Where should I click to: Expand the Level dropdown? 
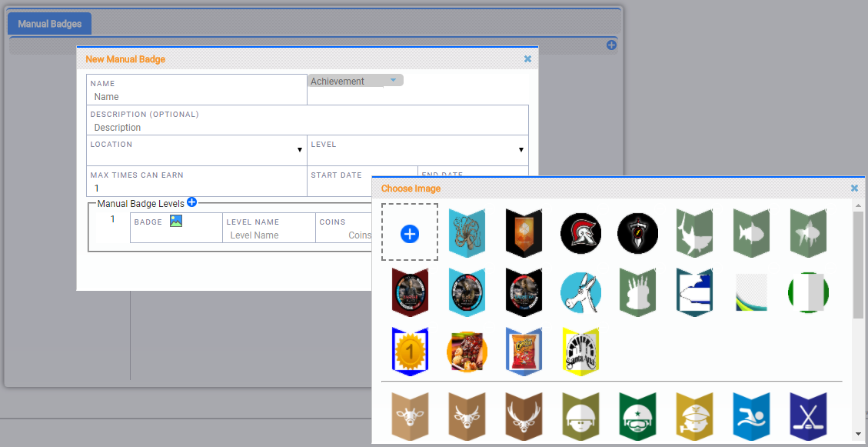[520, 150]
